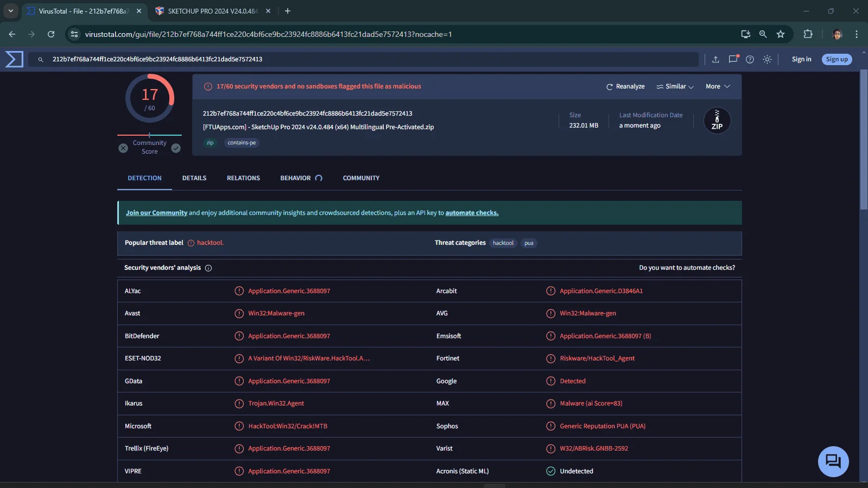
Task: Vote positive with community score check button
Action: click(176, 148)
